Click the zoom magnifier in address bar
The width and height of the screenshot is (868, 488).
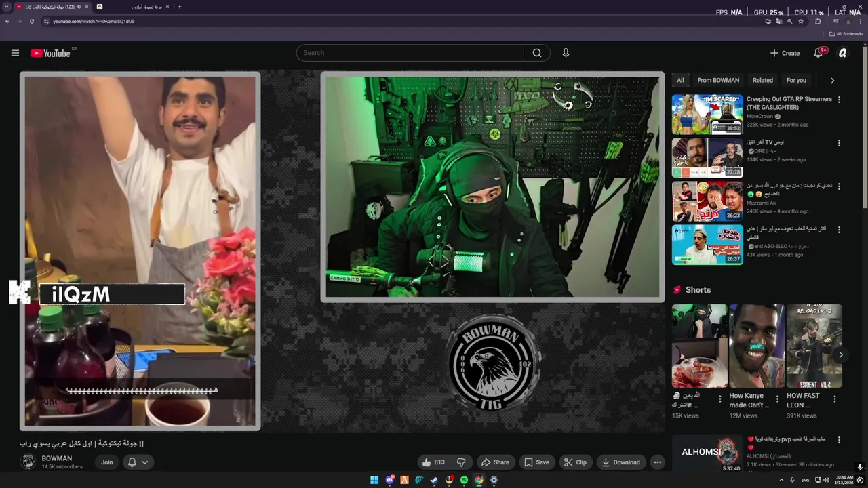tap(789, 21)
